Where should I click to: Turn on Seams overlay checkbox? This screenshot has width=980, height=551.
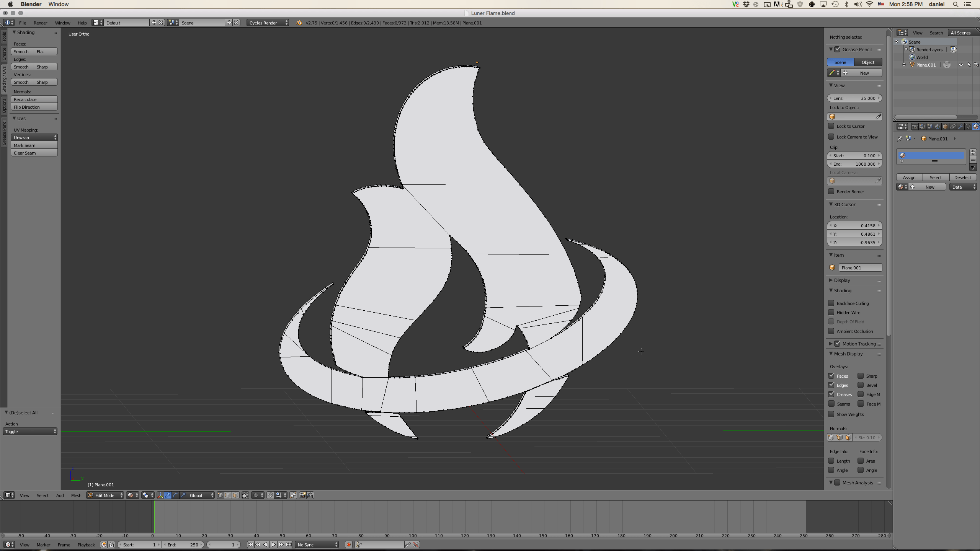831,404
